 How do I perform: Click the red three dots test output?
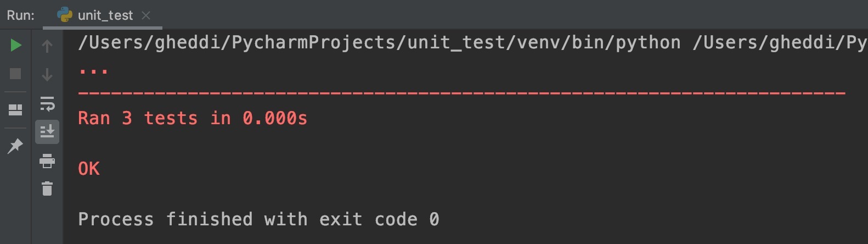pyautogui.click(x=93, y=70)
